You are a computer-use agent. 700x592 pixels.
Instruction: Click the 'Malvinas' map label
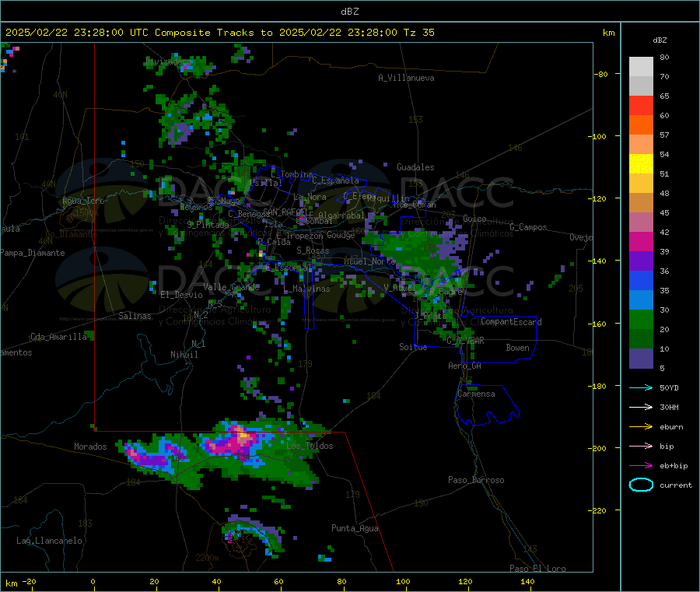[310, 289]
